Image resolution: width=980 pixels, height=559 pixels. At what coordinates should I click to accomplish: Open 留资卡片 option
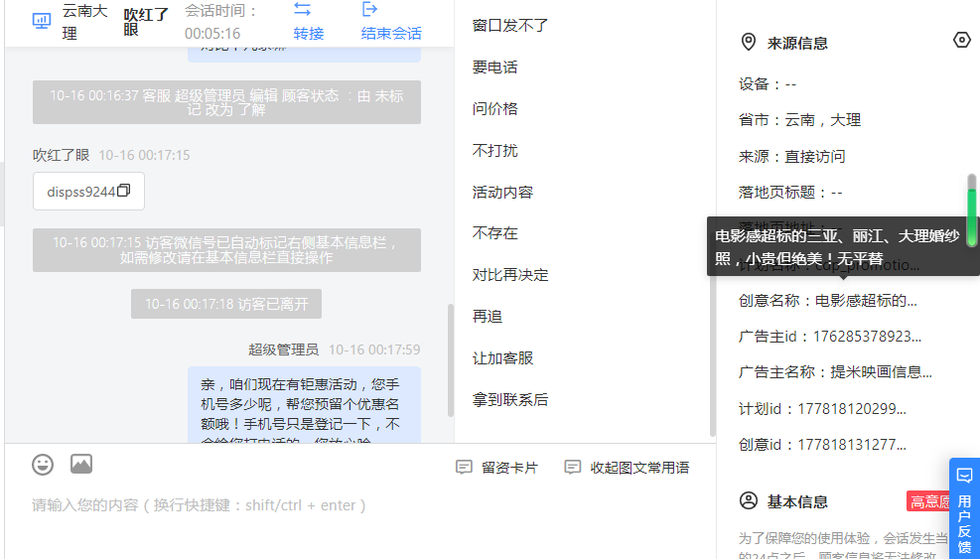[509, 468]
